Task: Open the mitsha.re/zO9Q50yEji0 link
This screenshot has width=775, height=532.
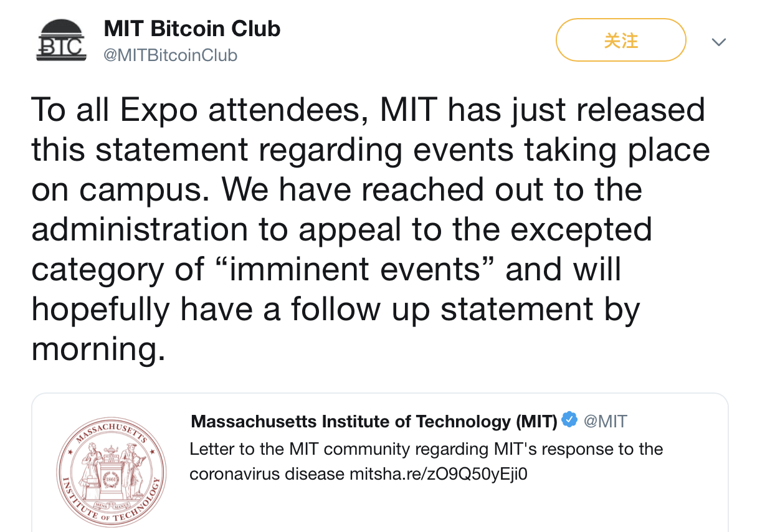Action: click(438, 474)
